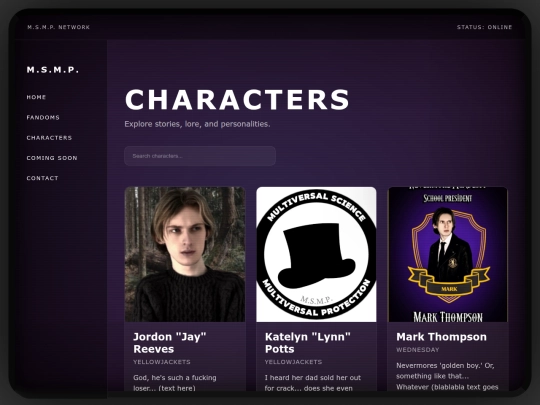Open the Home page from sidebar
This screenshot has height=405, width=540.
point(36,97)
